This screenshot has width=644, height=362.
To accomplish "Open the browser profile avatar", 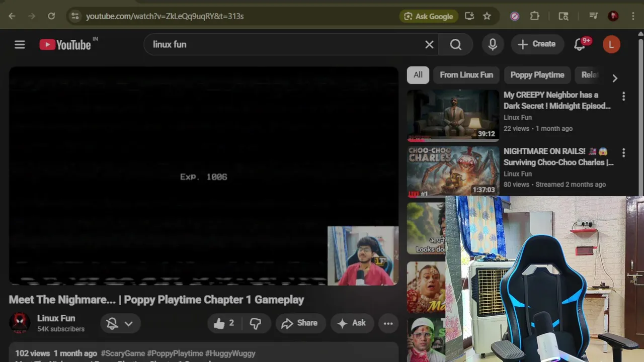I will pyautogui.click(x=613, y=16).
